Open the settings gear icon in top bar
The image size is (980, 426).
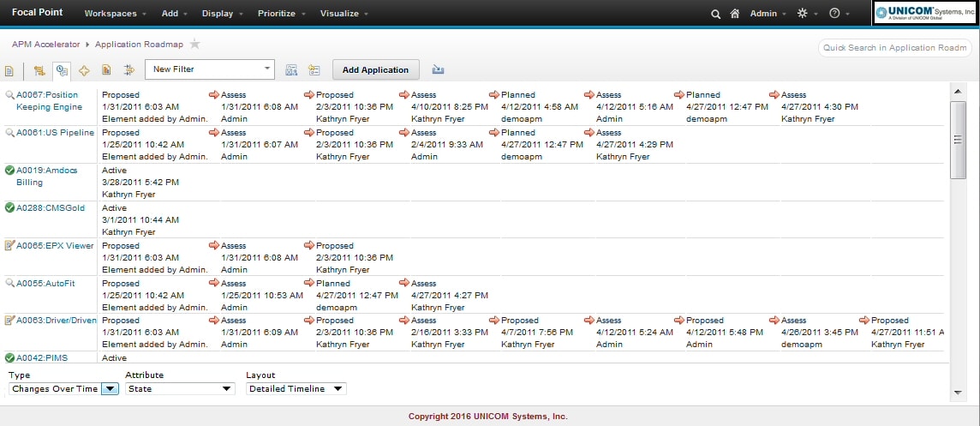point(803,13)
